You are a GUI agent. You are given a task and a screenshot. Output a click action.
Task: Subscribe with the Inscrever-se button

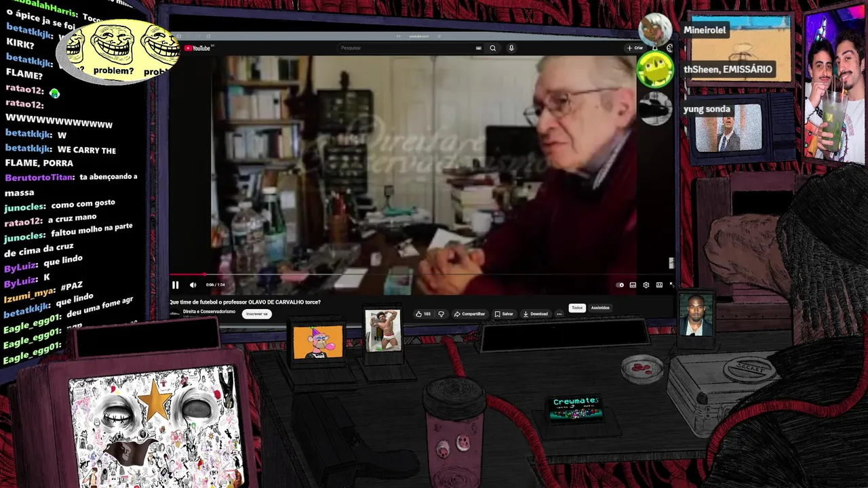tap(257, 314)
